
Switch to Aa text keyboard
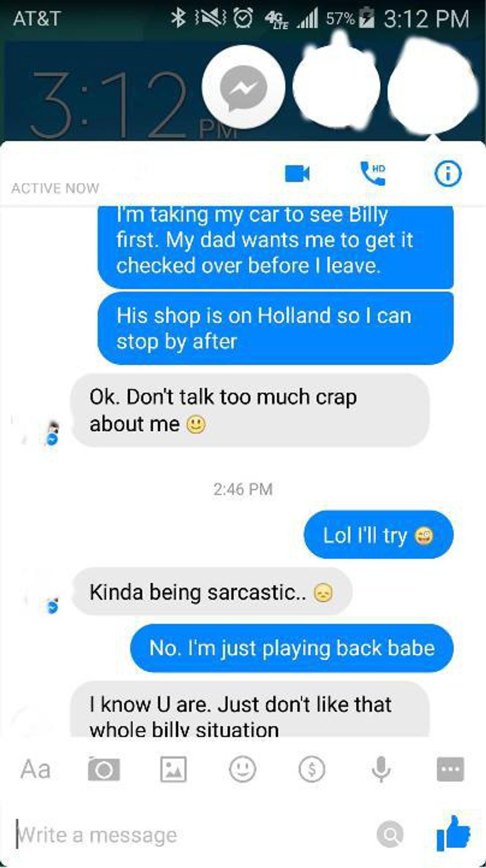pos(35,769)
